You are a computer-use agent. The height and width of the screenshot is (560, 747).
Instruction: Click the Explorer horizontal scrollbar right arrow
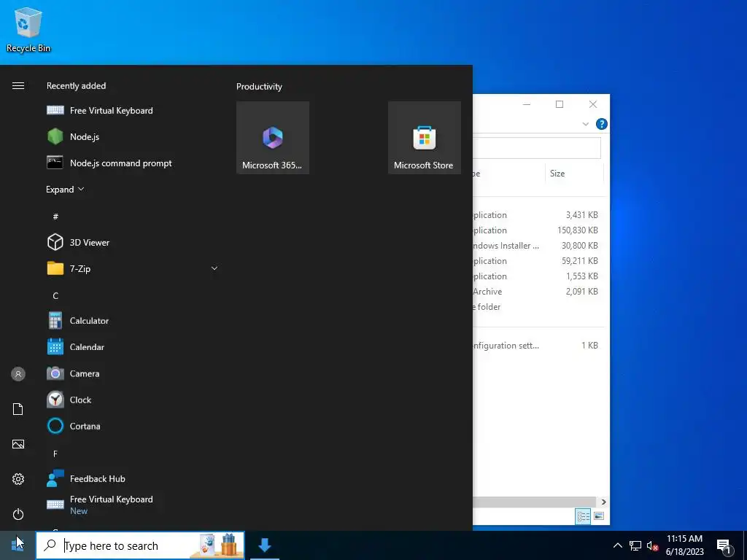(x=603, y=502)
